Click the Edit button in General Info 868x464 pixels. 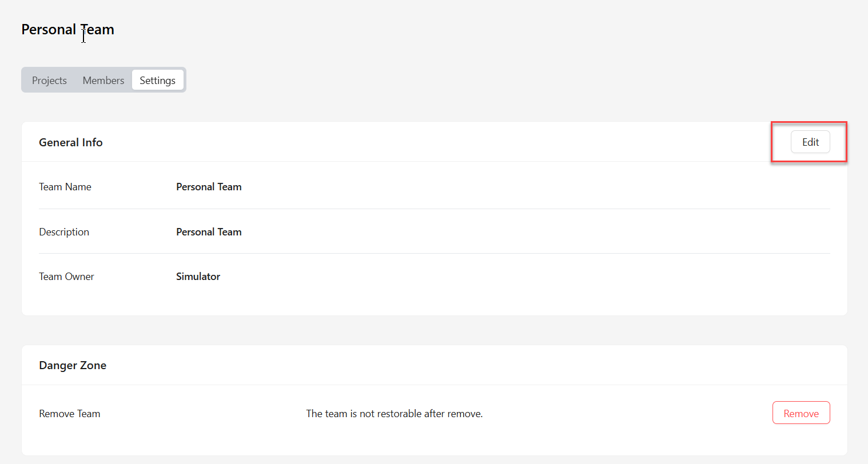[810, 142]
